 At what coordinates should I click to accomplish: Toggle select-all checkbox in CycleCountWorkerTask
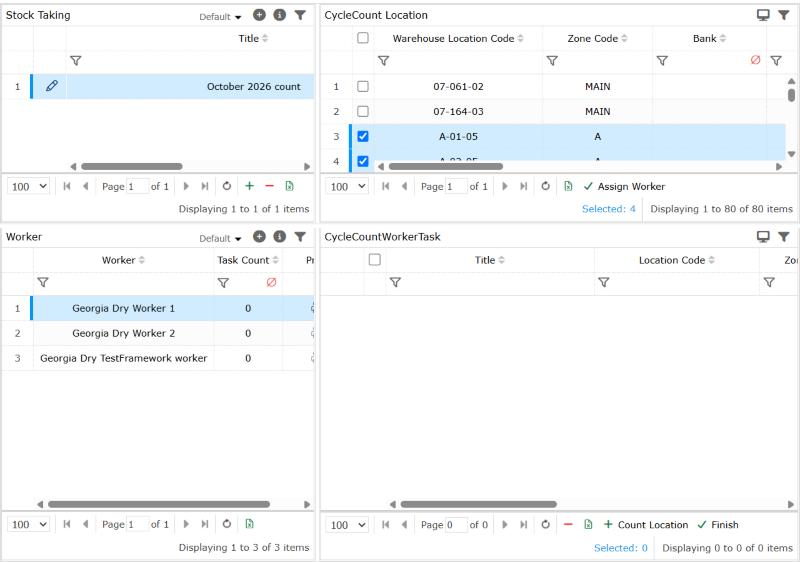[x=374, y=260]
